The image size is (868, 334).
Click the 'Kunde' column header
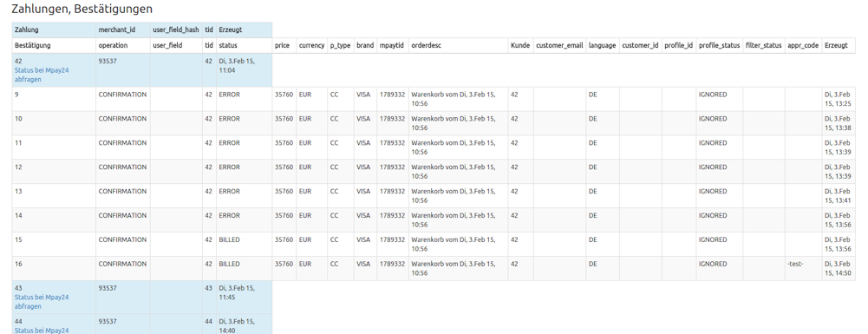[520, 46]
